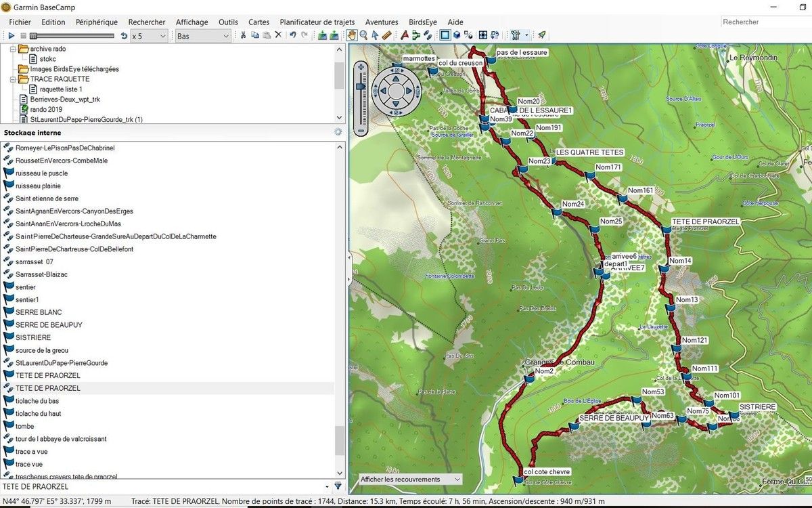Collapse the archive rado folder
The width and height of the screenshot is (812, 508).
(14, 49)
